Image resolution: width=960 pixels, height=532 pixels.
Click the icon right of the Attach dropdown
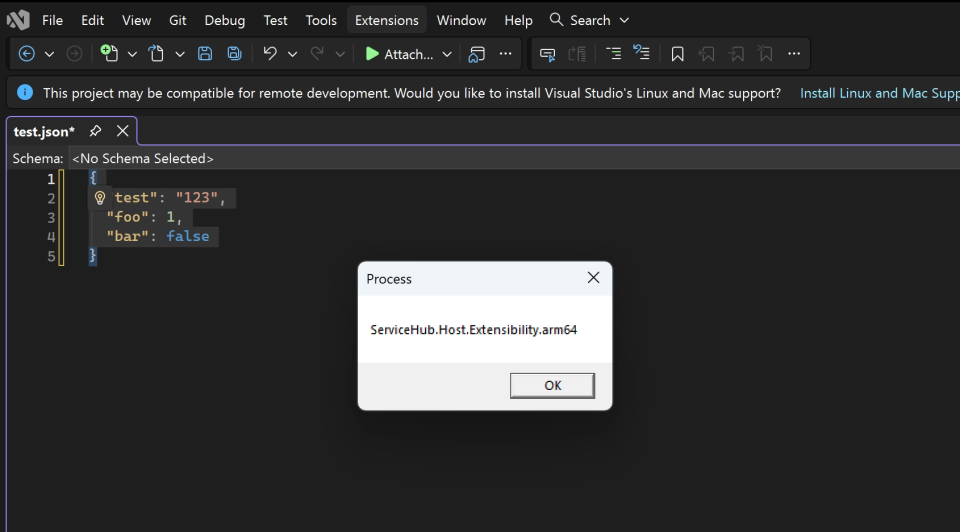tap(476, 54)
